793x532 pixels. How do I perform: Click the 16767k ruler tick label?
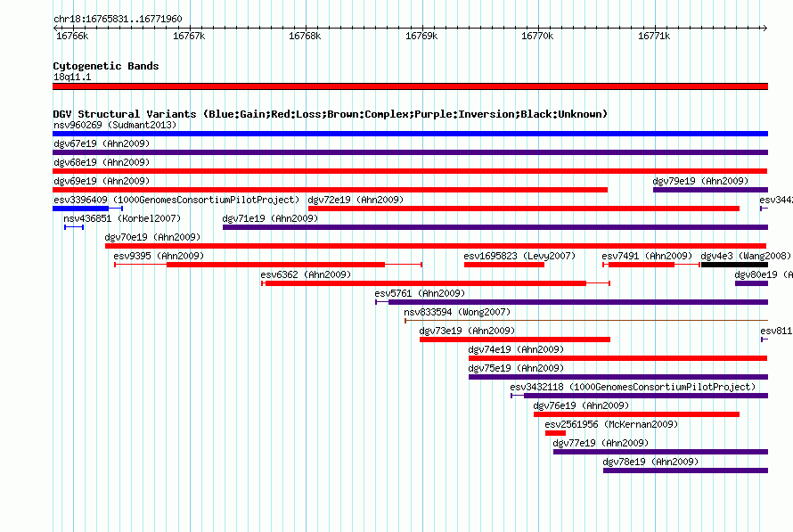click(x=189, y=36)
